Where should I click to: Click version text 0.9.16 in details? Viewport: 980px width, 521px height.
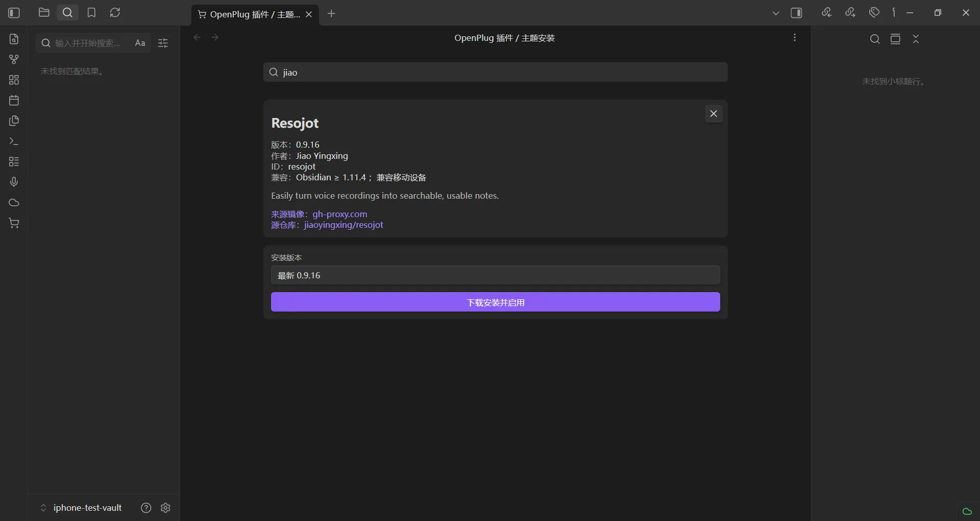coord(308,145)
